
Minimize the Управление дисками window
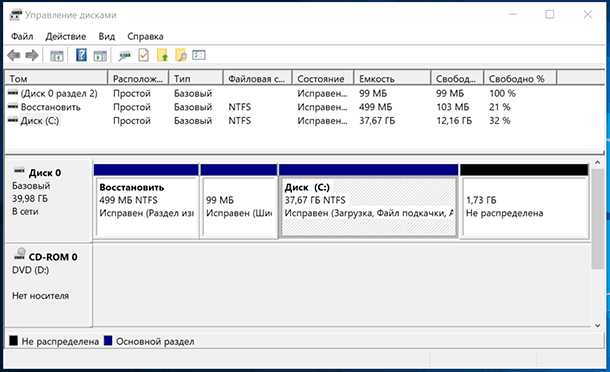click(513, 15)
